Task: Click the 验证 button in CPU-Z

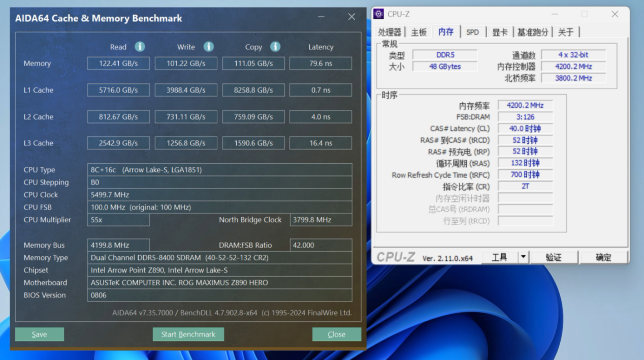Action: pos(554,257)
